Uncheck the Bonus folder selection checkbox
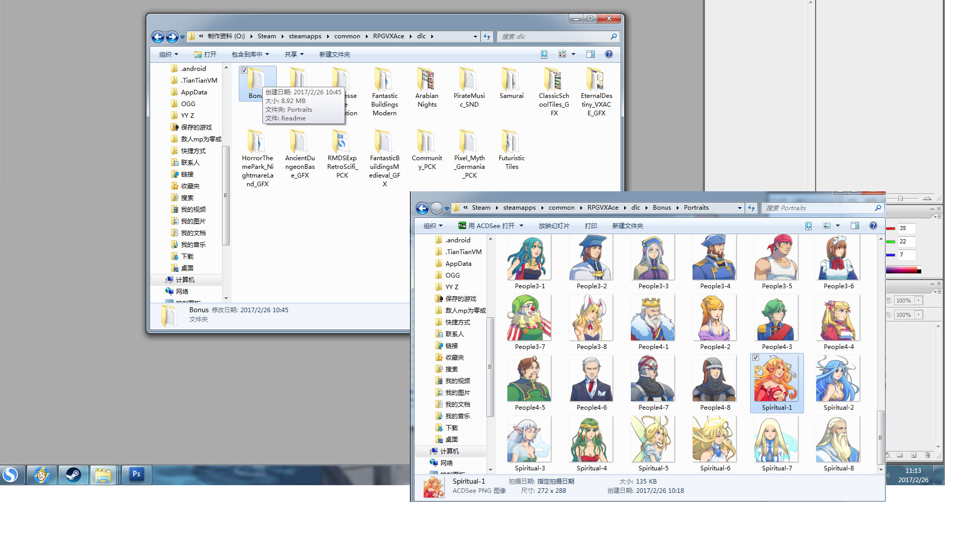 (244, 70)
